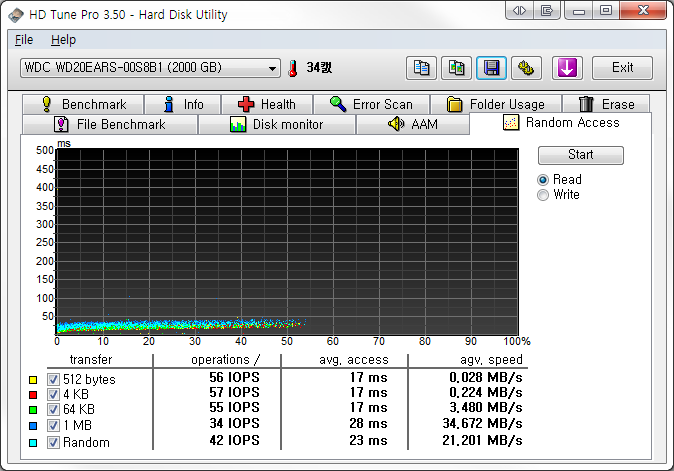This screenshot has height=471, width=674.
Task: Click the HD Tune title bar app icon
Action: click(x=16, y=15)
